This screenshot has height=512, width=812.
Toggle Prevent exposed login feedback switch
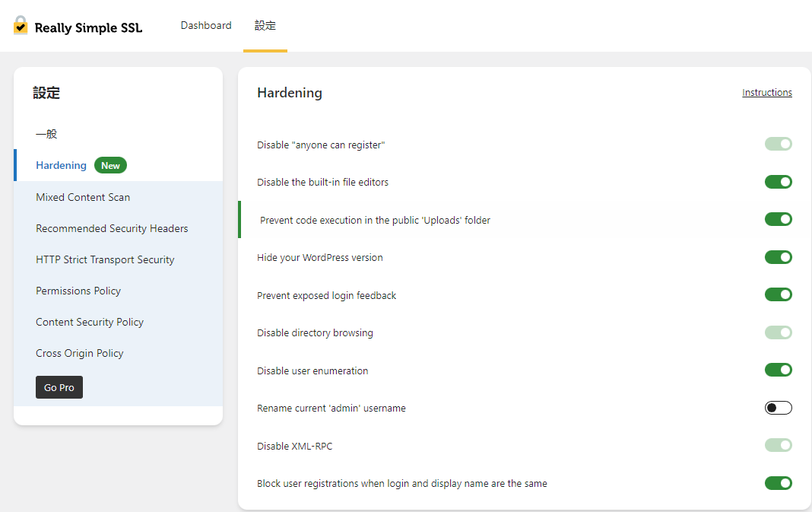(778, 295)
